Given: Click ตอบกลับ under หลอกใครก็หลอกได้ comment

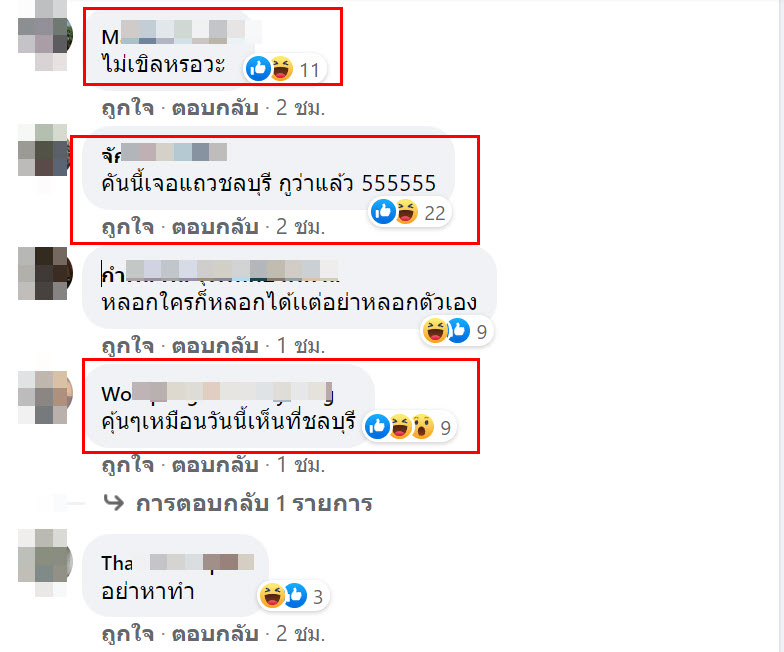Looking at the screenshot, I should (215, 346).
